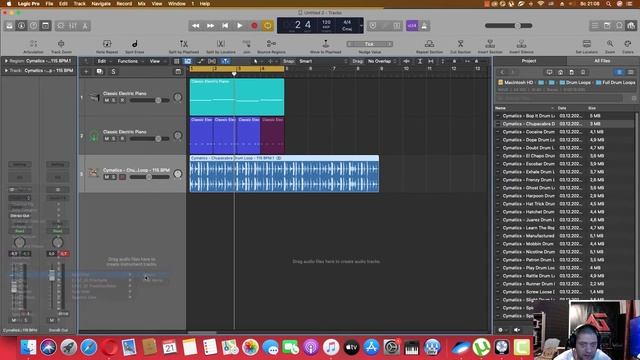
Task: Open the Mix menu
Action: coord(141,4)
